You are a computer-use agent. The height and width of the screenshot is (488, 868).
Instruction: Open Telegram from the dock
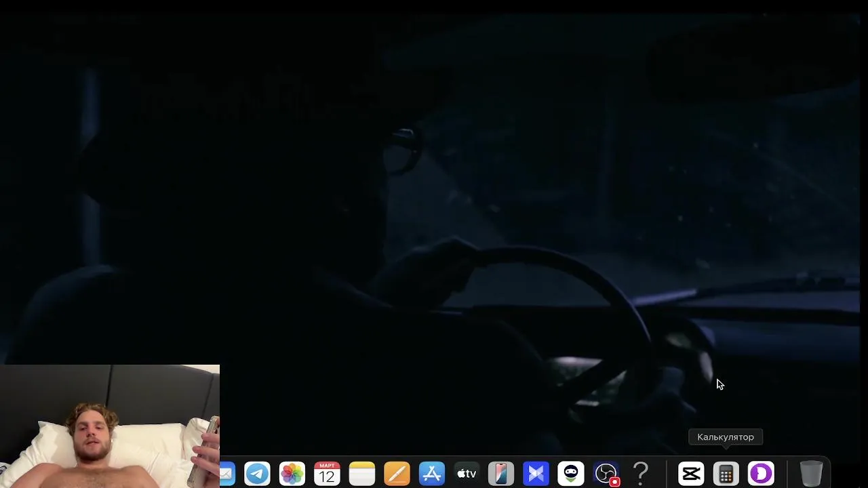pos(257,473)
